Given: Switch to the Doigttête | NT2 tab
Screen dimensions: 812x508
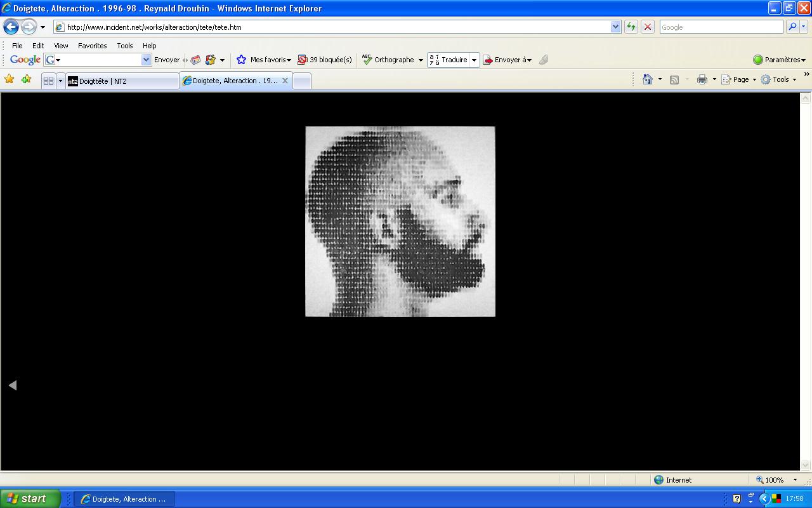Looking at the screenshot, I should click(x=122, y=81).
